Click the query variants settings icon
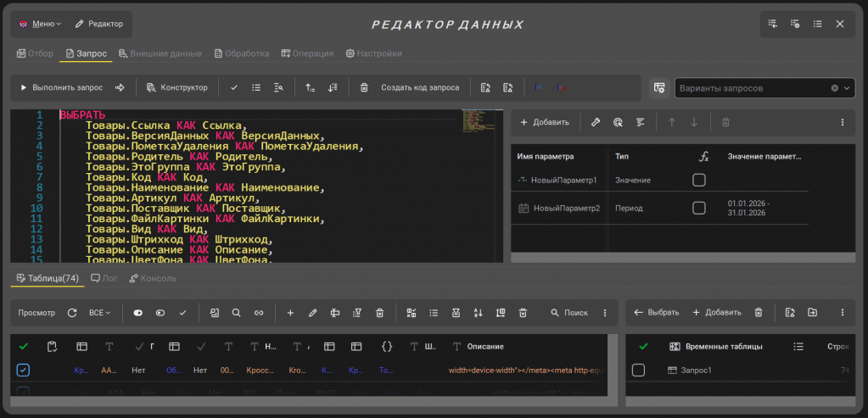This screenshot has width=868, height=418. pos(658,87)
